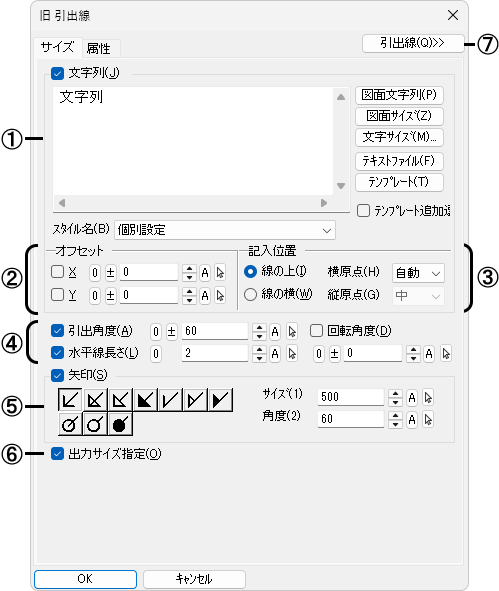
Task: Click the horizontal scrollbar right arrow in text area
Action: tap(324, 203)
